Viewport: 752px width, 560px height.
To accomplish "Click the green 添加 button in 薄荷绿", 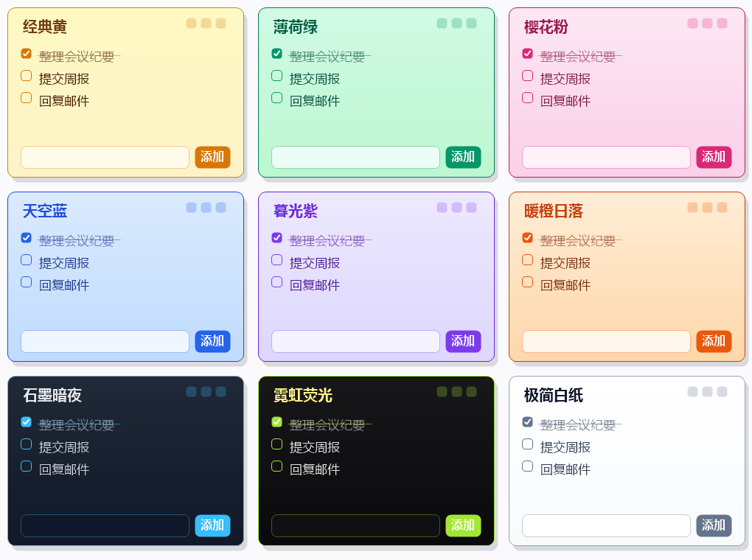I will pyautogui.click(x=463, y=157).
